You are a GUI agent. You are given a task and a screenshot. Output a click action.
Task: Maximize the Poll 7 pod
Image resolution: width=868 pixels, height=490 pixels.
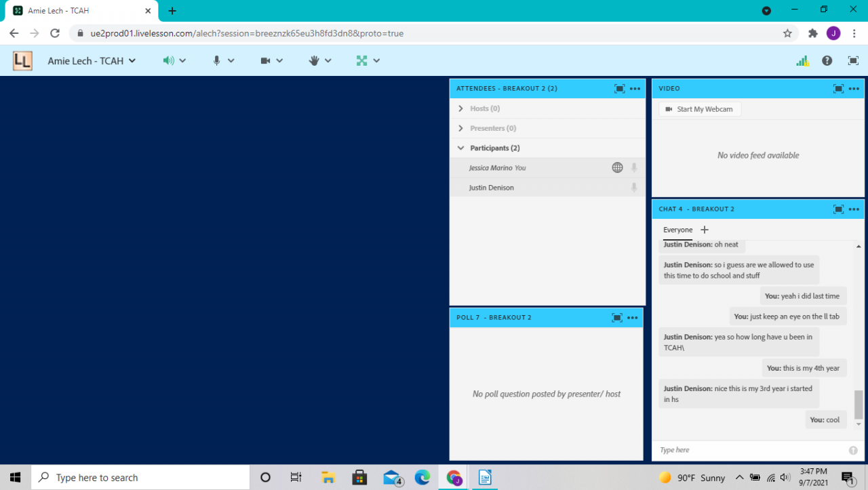point(617,317)
